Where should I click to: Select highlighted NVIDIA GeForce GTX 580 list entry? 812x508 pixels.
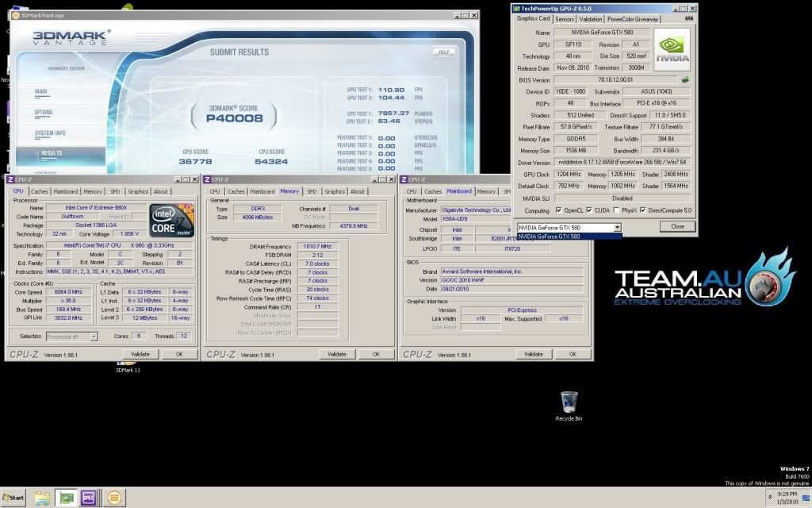[569, 236]
